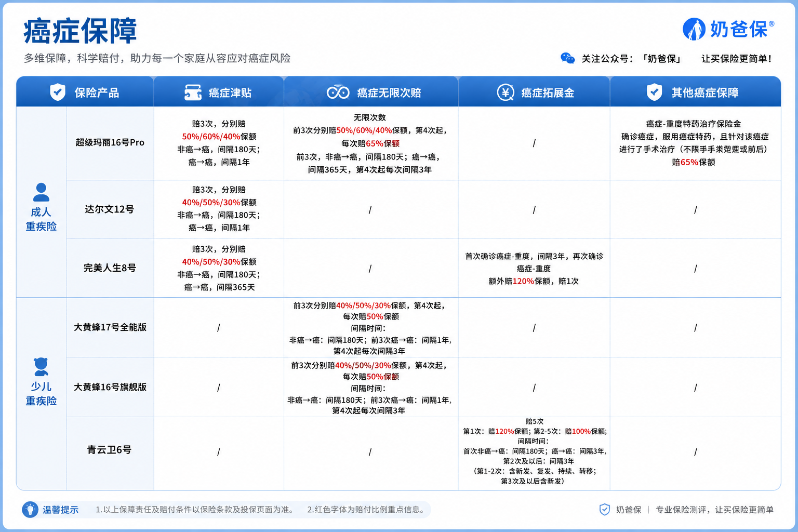Select the 癌症津贴 column header
798x532 pixels.
[219, 92]
